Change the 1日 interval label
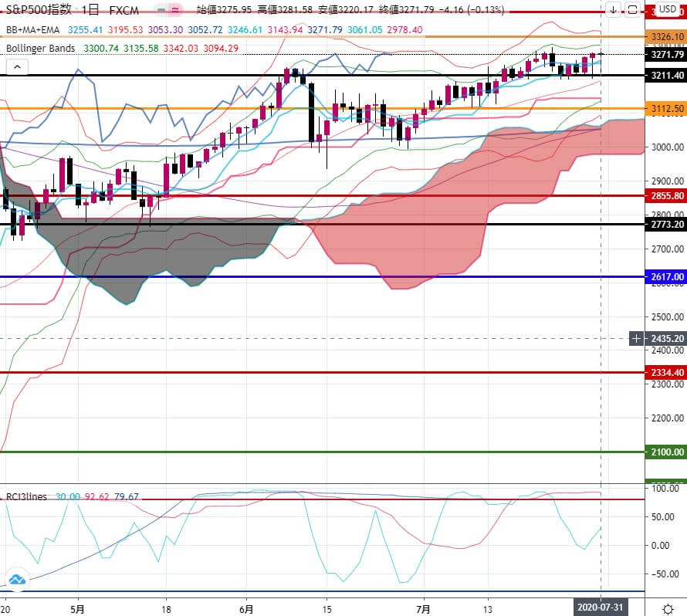Image resolution: width=687 pixels, height=616 pixels. click(x=90, y=9)
